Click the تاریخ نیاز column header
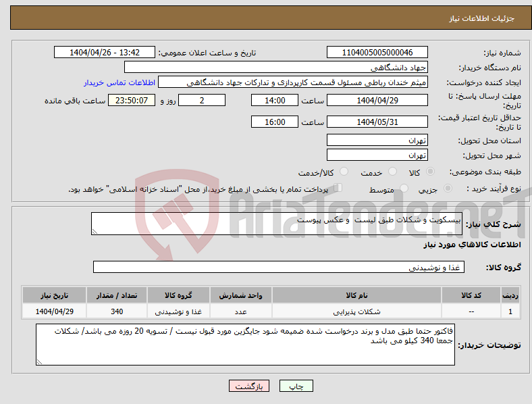The width and height of the screenshot is (532, 404). [54, 295]
